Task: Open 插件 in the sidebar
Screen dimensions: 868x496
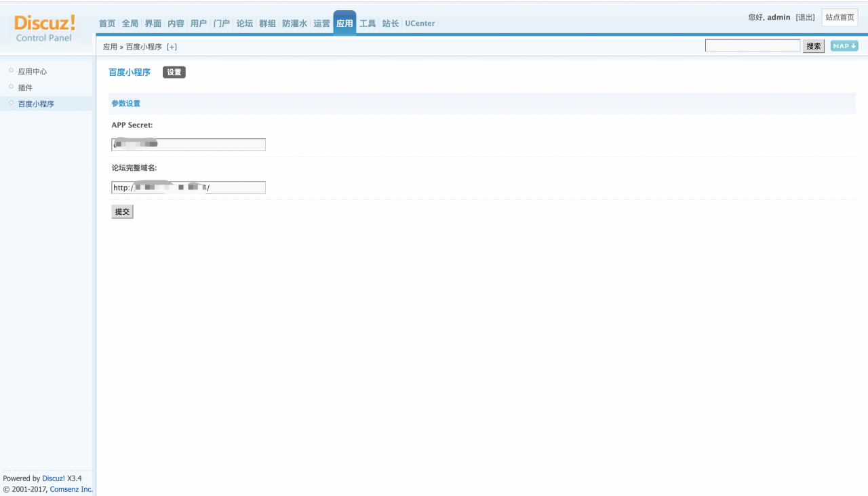Action: coord(25,87)
